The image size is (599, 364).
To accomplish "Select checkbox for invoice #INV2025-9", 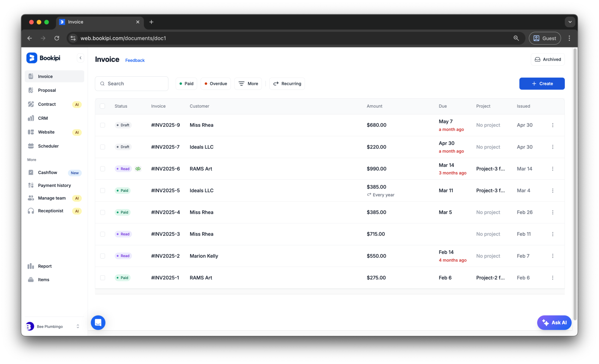I will click(102, 125).
